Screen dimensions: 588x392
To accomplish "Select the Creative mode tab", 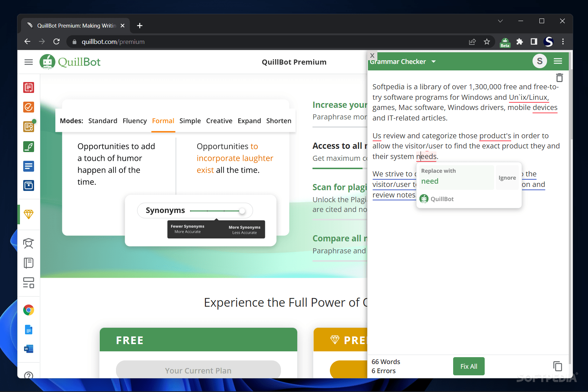I will coord(219,121).
